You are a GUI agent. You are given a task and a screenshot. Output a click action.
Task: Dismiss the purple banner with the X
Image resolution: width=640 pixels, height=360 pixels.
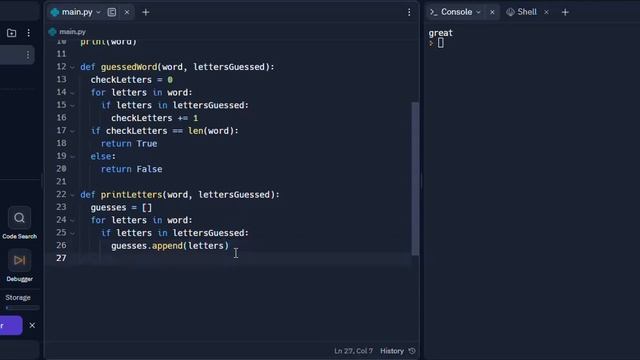(x=32, y=325)
